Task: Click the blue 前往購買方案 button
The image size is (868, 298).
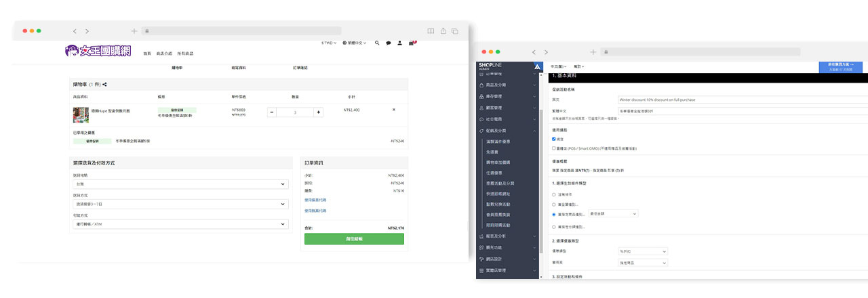Action: [841, 67]
